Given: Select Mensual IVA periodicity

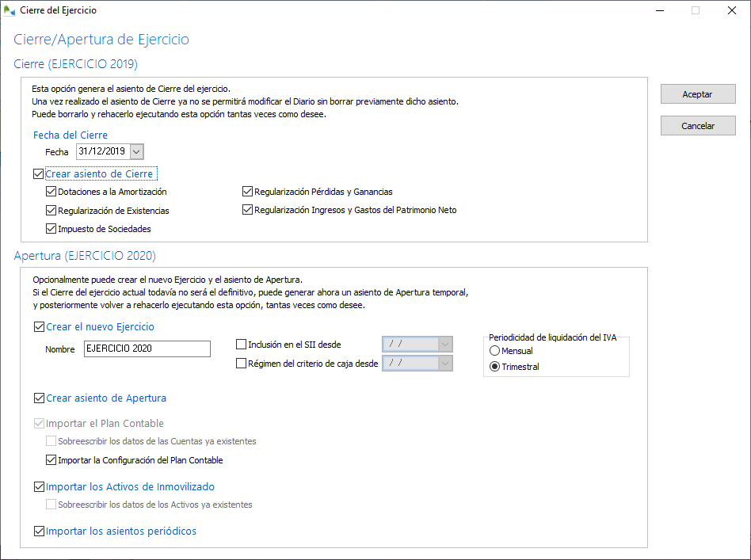Looking at the screenshot, I should coord(495,351).
